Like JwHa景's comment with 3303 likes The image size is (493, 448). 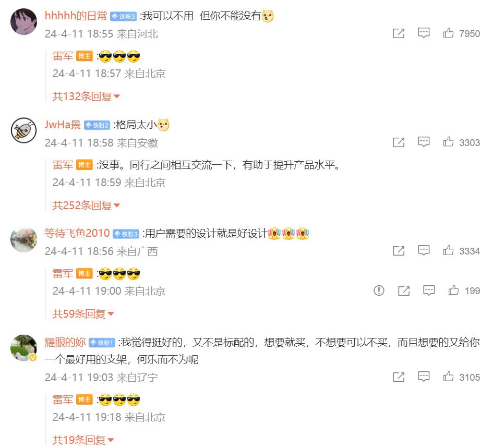(x=448, y=142)
